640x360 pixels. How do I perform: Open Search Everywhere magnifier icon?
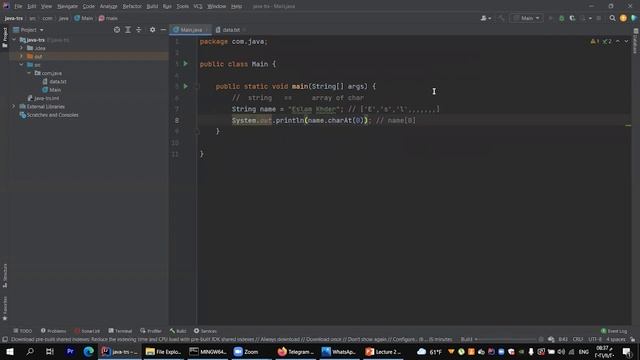click(x=612, y=18)
